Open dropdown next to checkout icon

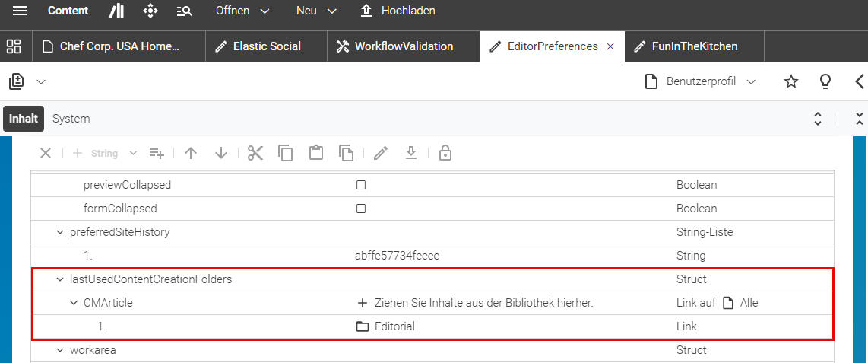point(40,82)
